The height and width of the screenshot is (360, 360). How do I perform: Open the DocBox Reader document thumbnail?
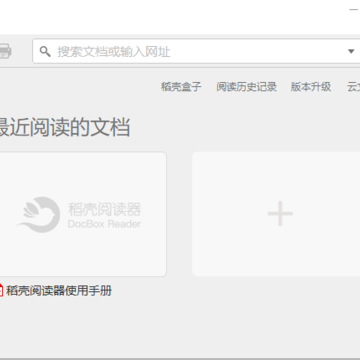pyautogui.click(x=83, y=214)
